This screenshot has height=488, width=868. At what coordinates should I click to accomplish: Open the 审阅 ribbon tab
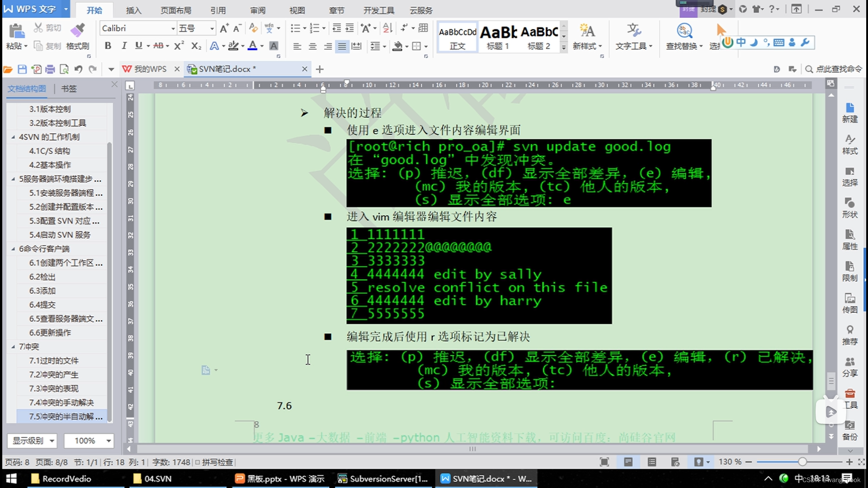[258, 10]
